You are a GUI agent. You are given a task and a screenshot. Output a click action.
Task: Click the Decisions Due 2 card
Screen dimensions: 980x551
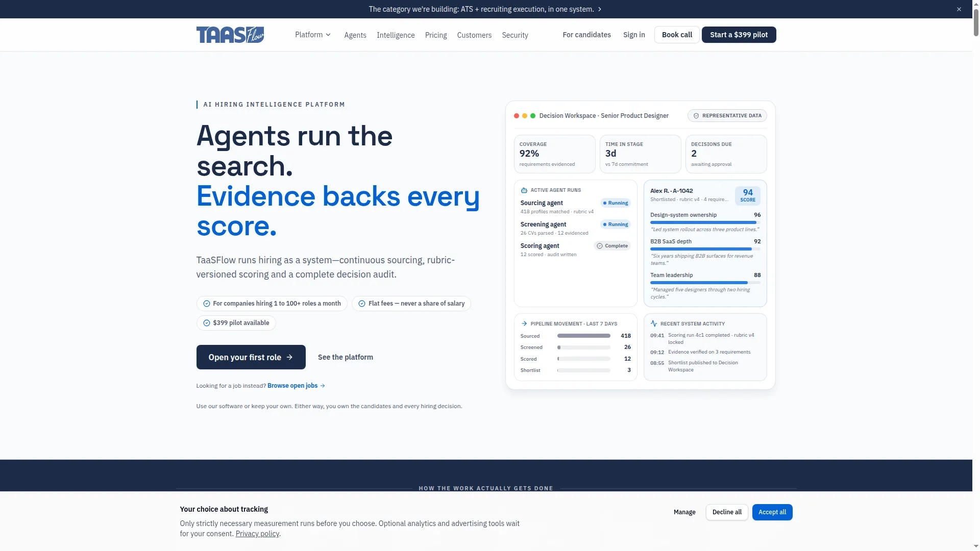click(x=726, y=154)
